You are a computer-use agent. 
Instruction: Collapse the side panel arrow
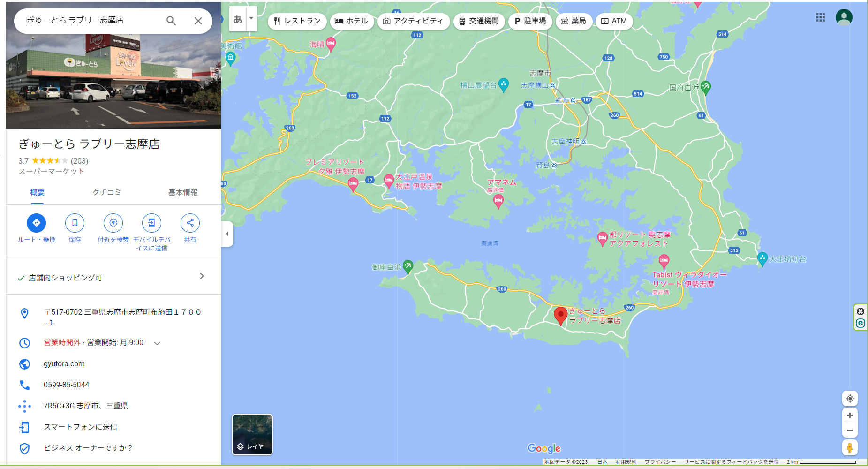click(x=227, y=234)
